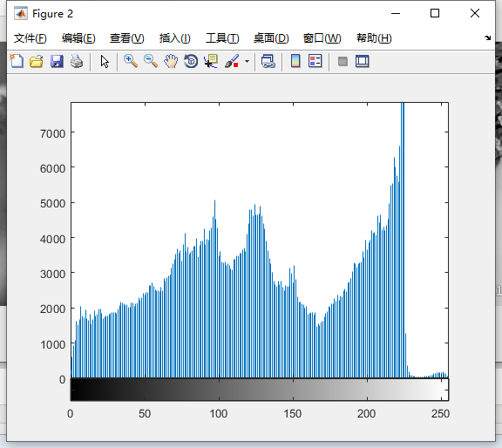Image resolution: width=502 pixels, height=448 pixels.
Task: Insert a legend using the toolbar icon
Action: click(315, 61)
